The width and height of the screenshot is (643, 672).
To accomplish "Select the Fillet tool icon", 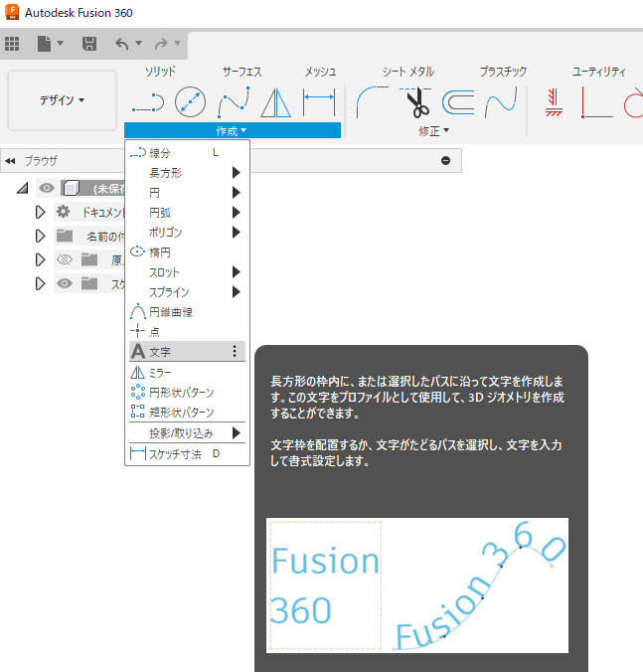I will (x=372, y=102).
